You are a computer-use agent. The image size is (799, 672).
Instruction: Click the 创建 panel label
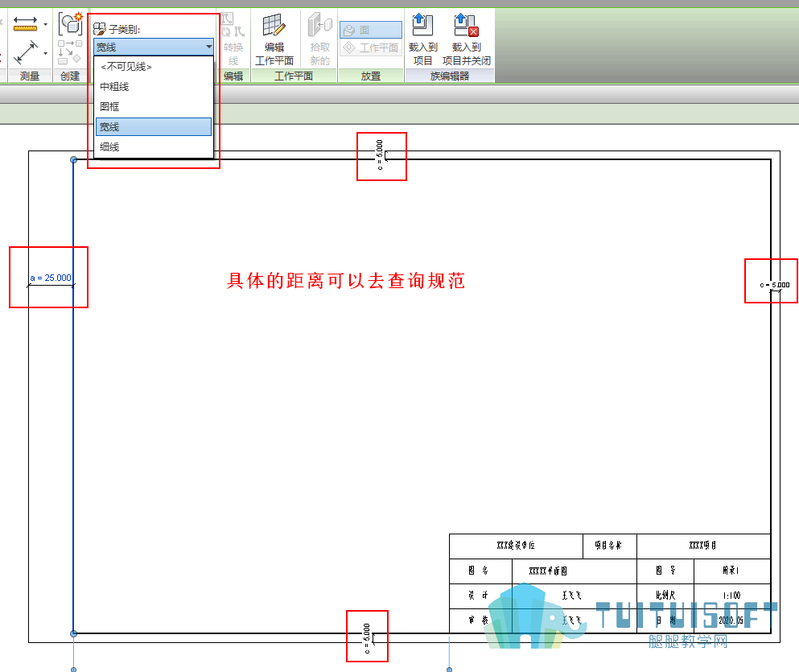point(70,76)
